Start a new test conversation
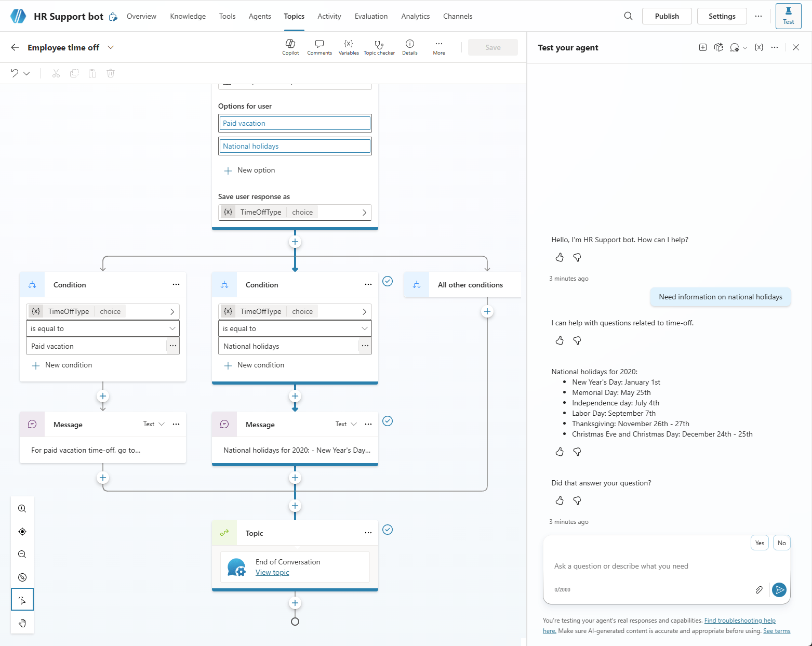The width and height of the screenshot is (812, 646). click(x=703, y=47)
